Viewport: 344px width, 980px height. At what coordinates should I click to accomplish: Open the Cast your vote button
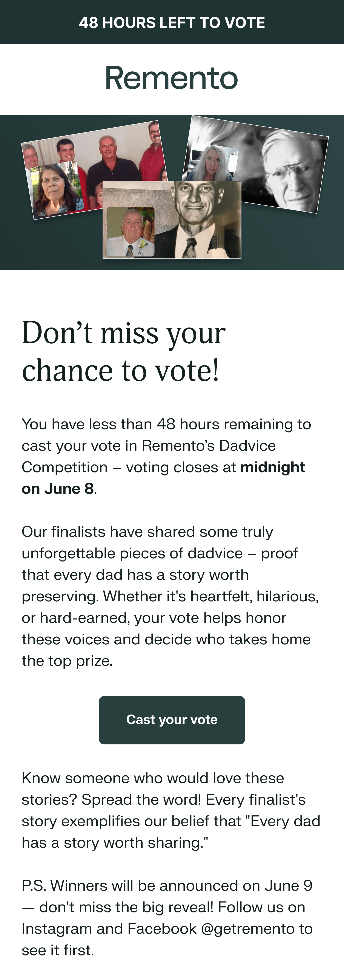click(172, 720)
